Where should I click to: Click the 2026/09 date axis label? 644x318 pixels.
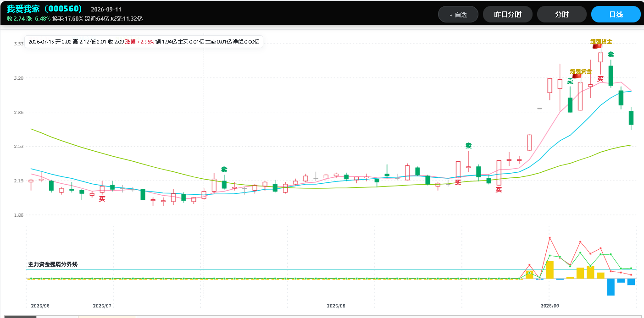coord(550,306)
